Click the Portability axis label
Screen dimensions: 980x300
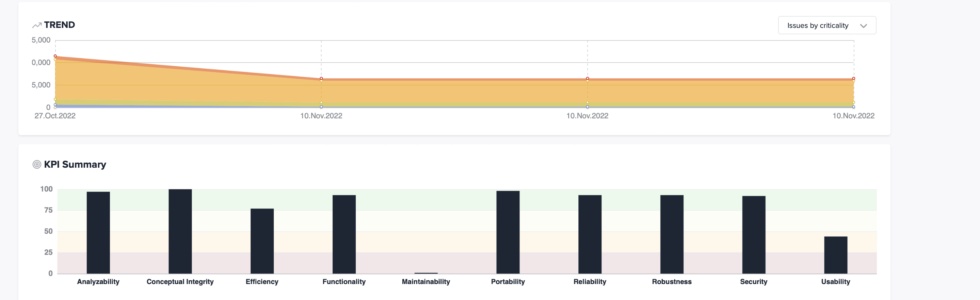[x=508, y=282]
